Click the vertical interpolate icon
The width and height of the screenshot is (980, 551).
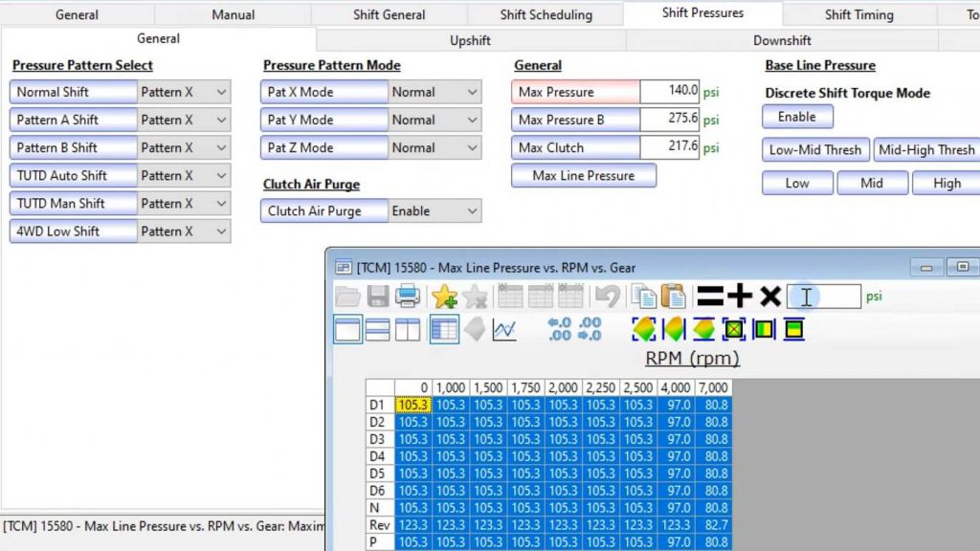[703, 329]
